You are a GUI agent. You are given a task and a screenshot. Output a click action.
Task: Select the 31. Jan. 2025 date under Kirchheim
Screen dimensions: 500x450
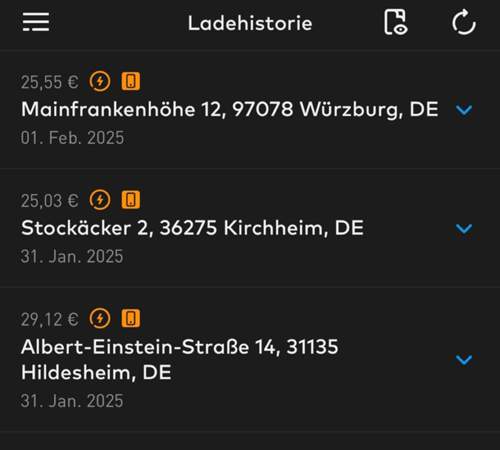coord(72,256)
